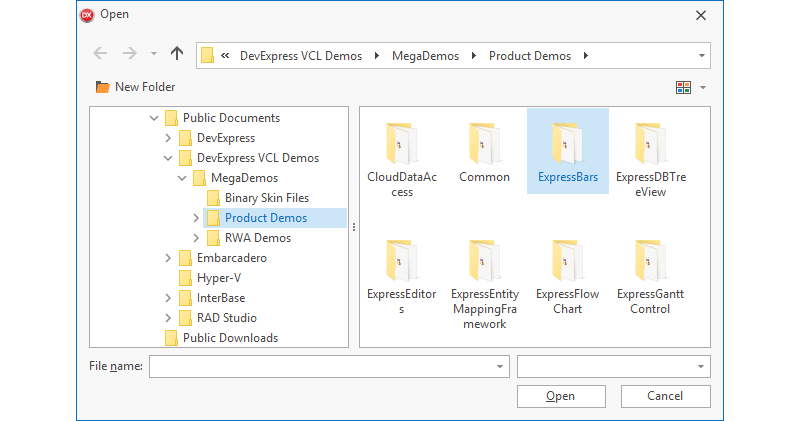Open the file type filter dropdown

[702, 367]
